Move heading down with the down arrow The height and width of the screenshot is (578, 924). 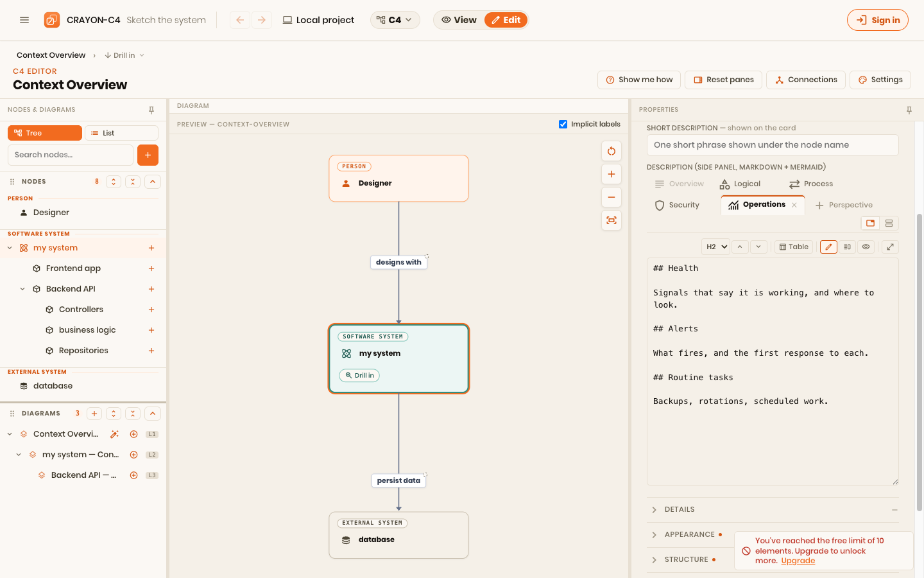(x=758, y=247)
